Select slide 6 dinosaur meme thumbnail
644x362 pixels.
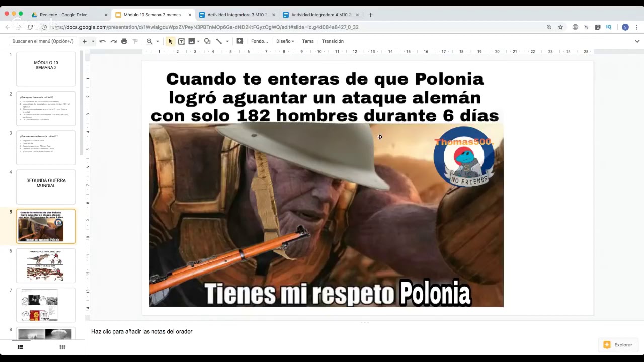coord(46,265)
